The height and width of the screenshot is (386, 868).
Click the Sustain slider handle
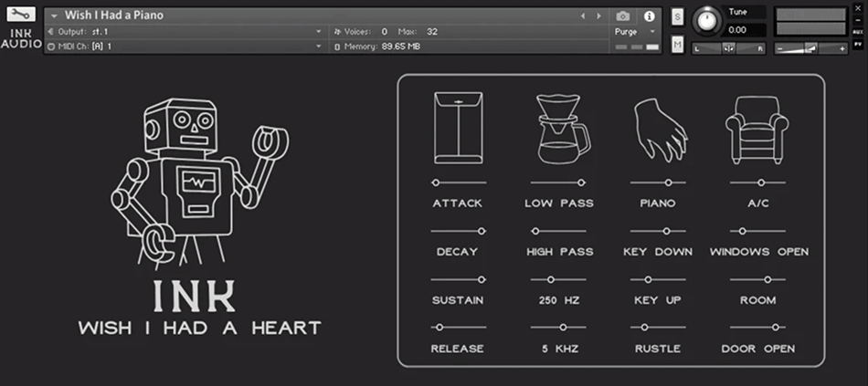click(x=482, y=280)
